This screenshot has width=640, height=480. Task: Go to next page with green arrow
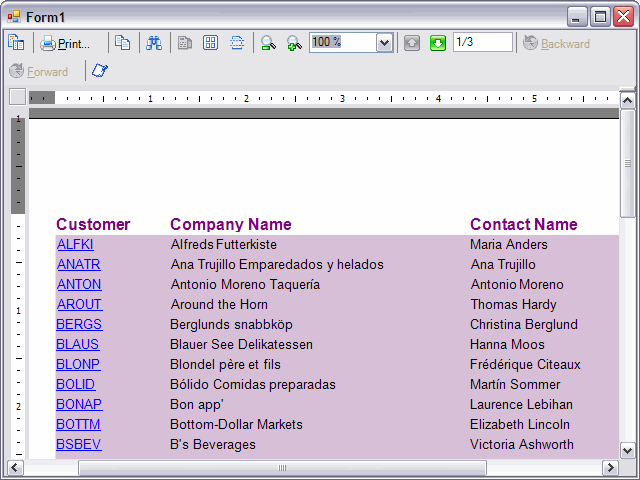(438, 43)
